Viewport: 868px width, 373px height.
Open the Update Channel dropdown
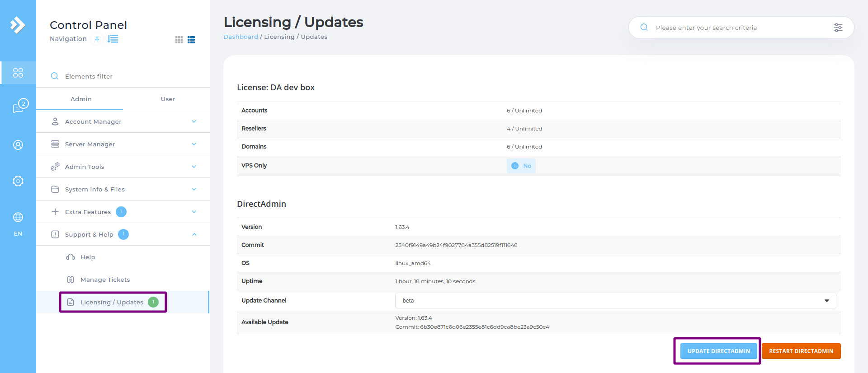[615, 301]
